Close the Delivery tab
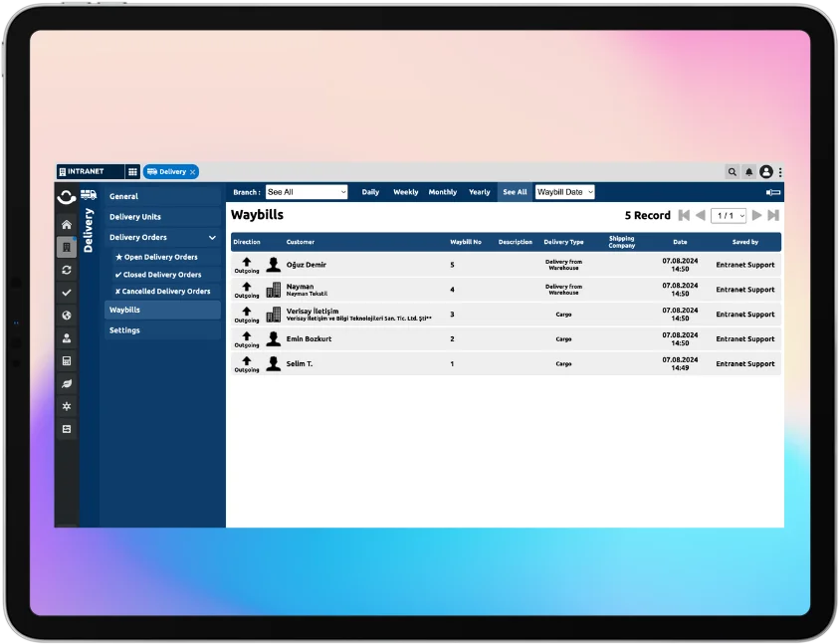 click(x=192, y=172)
